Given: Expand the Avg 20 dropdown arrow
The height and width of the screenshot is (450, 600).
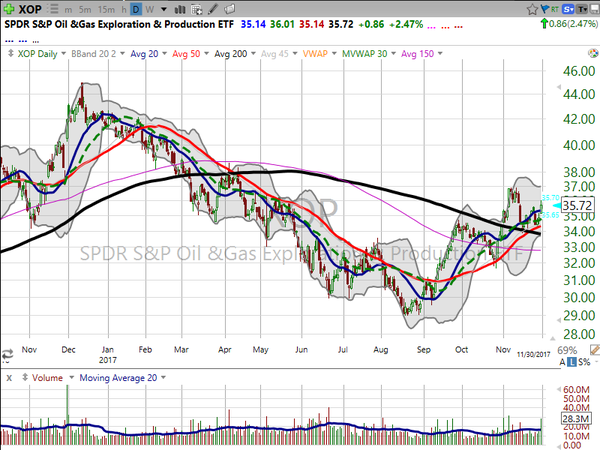Looking at the screenshot, I should (165, 54).
